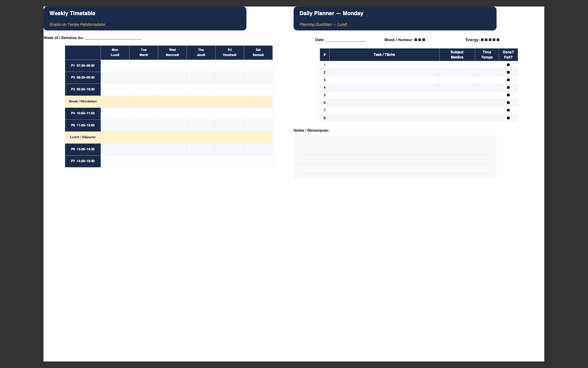Click the Date blank line in Daily Planner
This screenshot has width=588, height=368.
click(345, 40)
